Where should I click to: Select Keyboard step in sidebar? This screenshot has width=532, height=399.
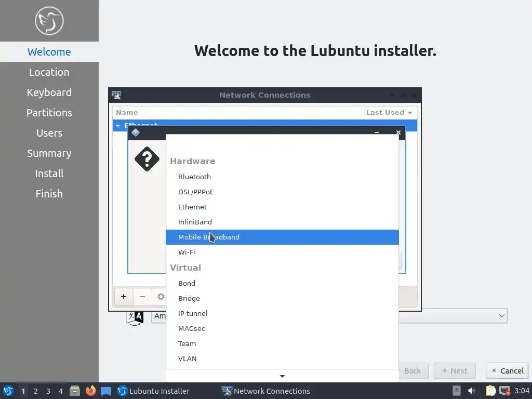pos(49,92)
